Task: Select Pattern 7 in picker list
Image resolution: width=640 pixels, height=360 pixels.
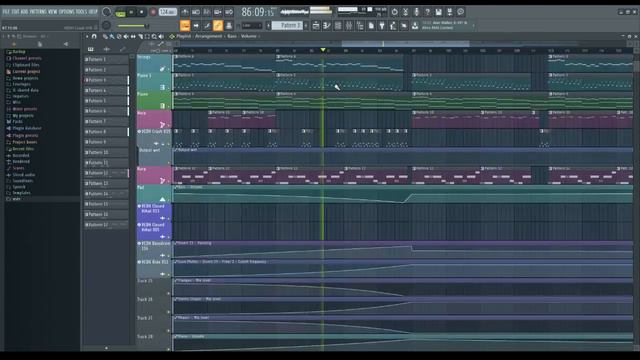Action: click(x=106, y=122)
